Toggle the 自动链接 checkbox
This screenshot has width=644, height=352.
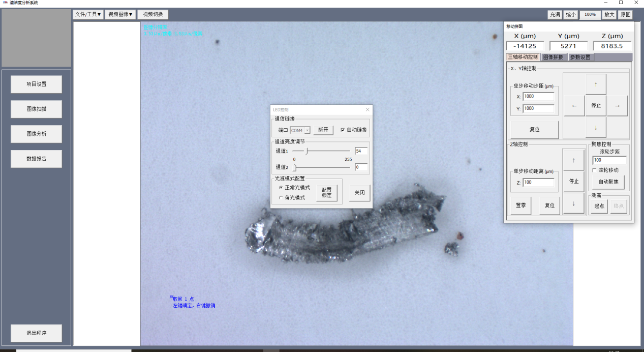tap(343, 130)
